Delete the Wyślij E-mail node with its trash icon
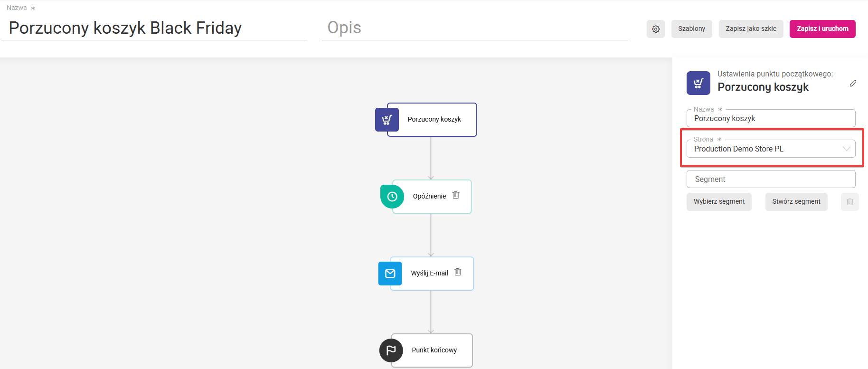This screenshot has height=369, width=868. (x=458, y=272)
